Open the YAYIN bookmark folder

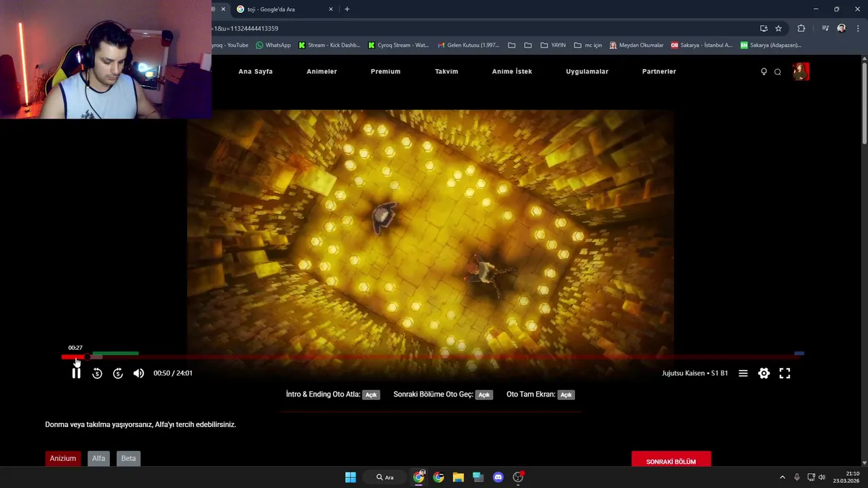pyautogui.click(x=553, y=45)
